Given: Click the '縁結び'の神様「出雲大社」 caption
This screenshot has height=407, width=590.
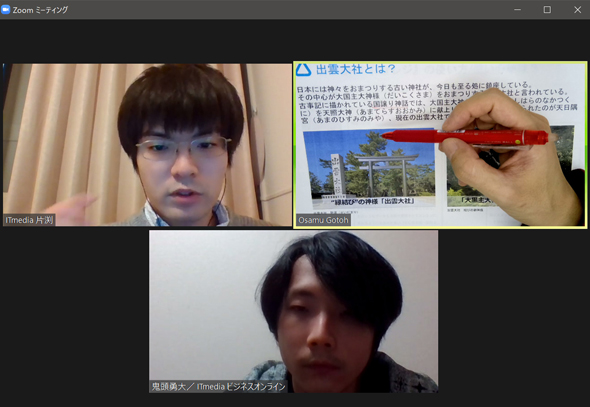Looking at the screenshot, I should (x=373, y=202).
